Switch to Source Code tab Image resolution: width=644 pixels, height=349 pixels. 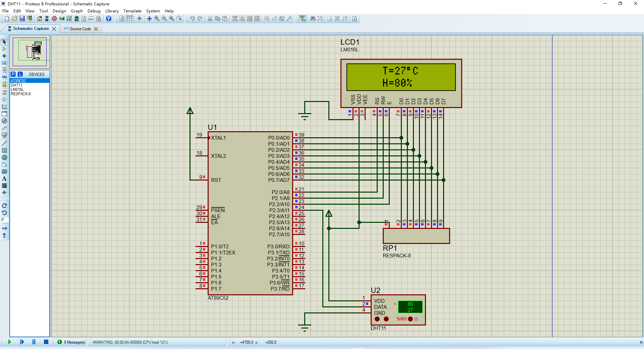[x=80, y=29]
